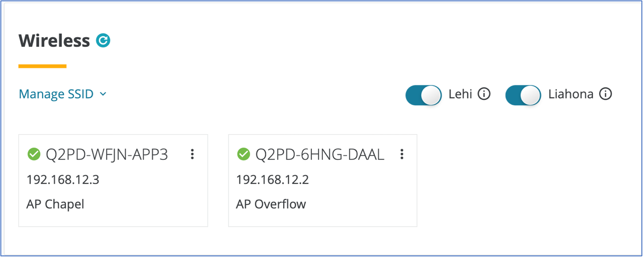Select the Q2PD-6HNG-DAAL serial number
Screen dimensions: 644x258
[320, 154]
